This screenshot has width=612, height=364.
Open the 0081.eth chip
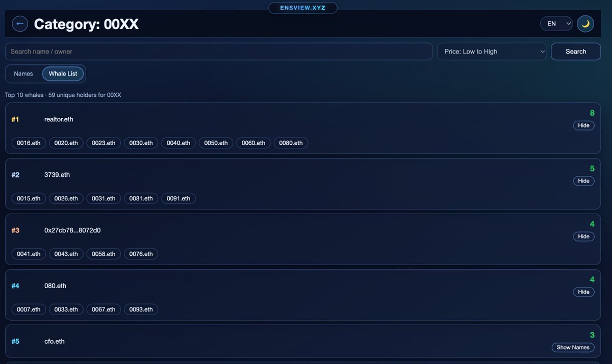click(141, 199)
